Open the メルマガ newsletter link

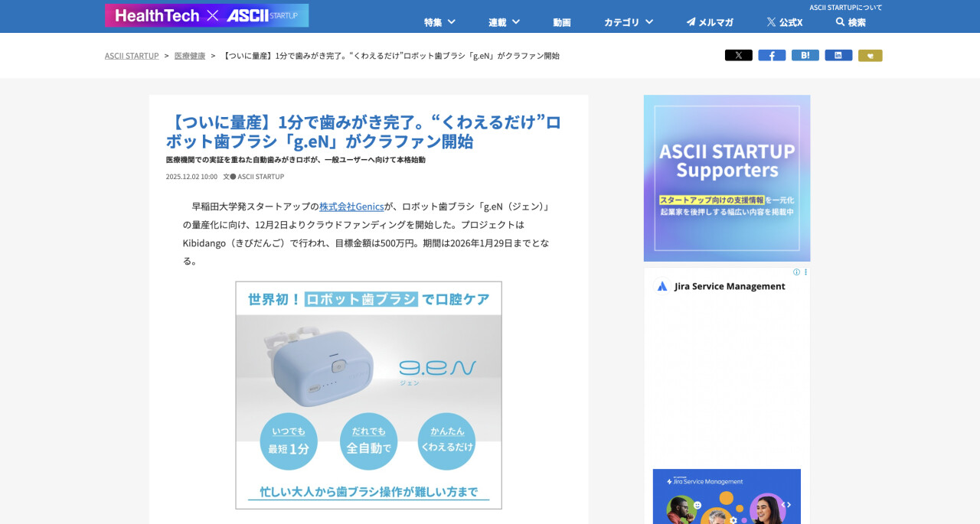pyautogui.click(x=710, y=22)
